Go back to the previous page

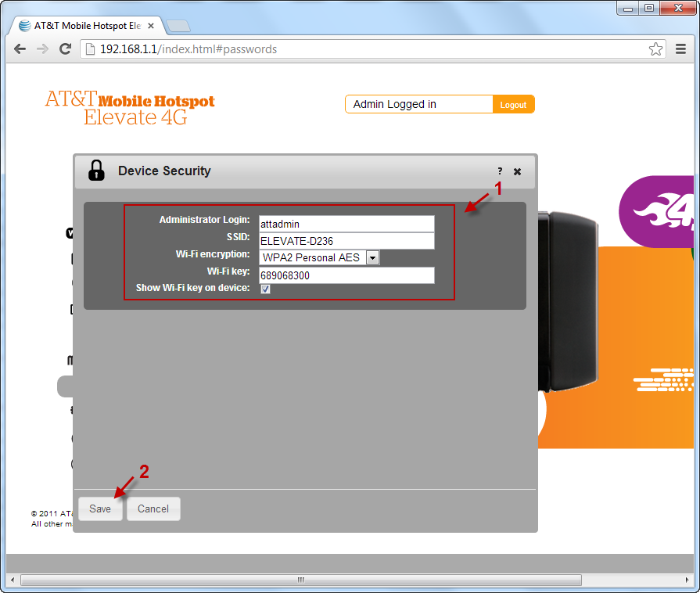[20, 49]
